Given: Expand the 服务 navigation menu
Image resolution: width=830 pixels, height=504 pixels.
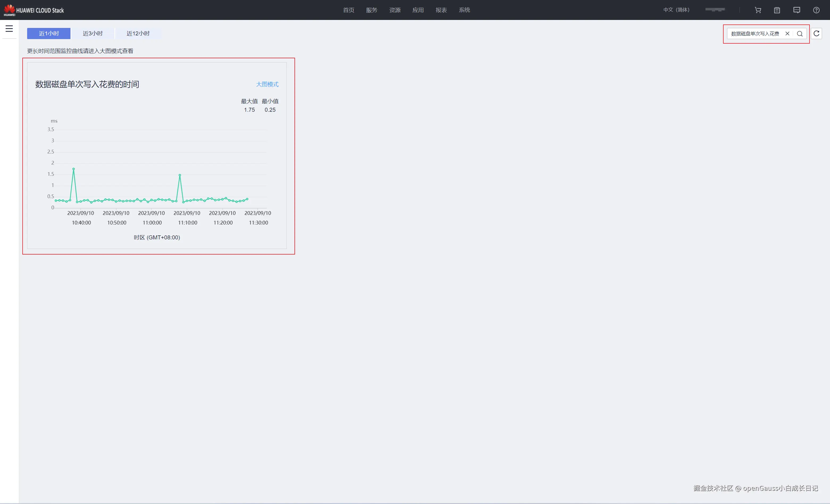Looking at the screenshot, I should [372, 10].
